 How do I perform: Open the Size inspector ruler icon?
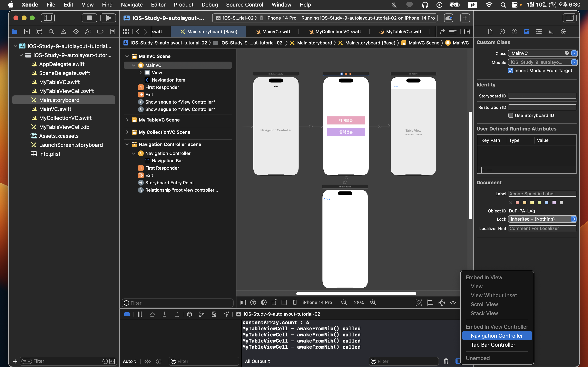tap(551, 32)
